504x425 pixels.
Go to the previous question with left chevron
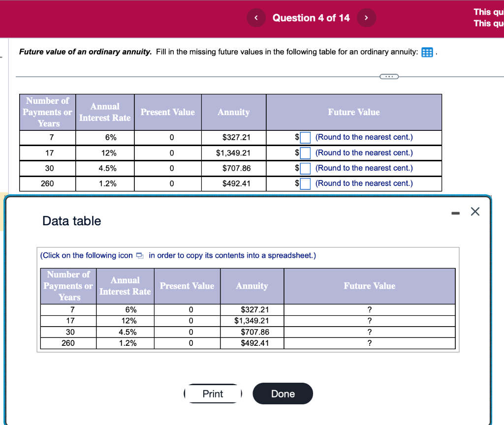[255, 18]
